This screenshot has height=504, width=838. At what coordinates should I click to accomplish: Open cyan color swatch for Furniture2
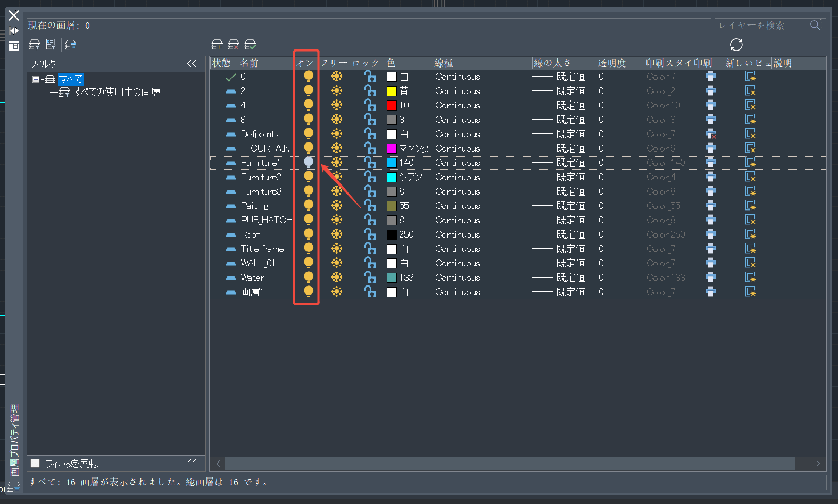tap(392, 177)
